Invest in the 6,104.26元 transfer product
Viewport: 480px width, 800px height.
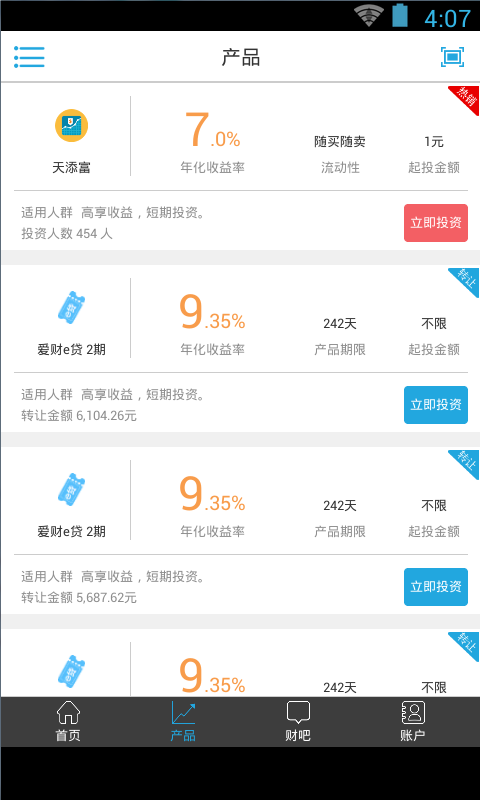(x=436, y=405)
